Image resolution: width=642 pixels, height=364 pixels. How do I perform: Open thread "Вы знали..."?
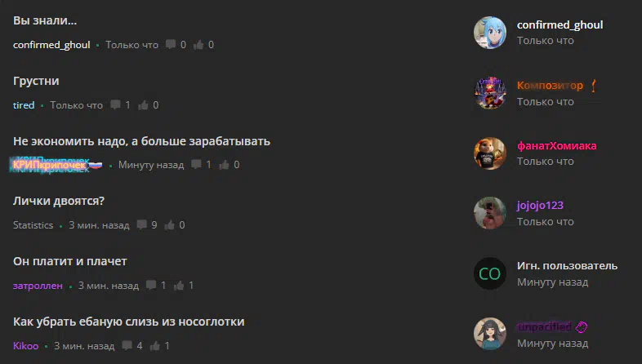(x=45, y=20)
